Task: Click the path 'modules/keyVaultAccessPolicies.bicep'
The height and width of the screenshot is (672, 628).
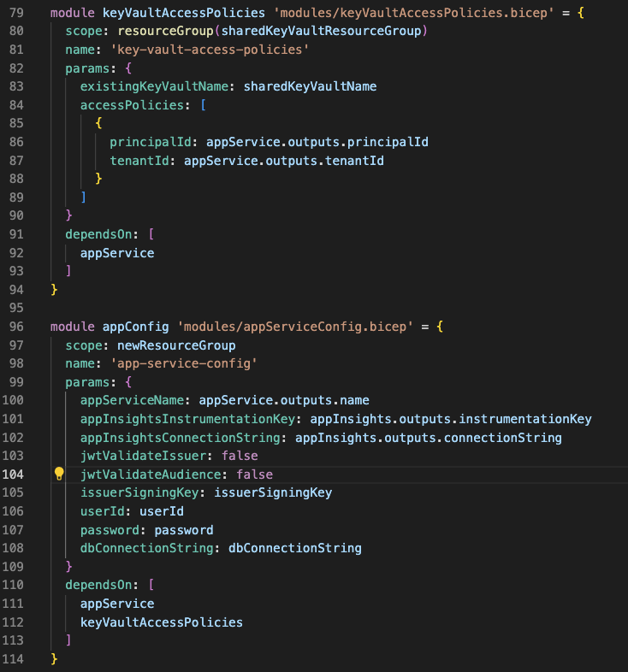Action: (413, 13)
